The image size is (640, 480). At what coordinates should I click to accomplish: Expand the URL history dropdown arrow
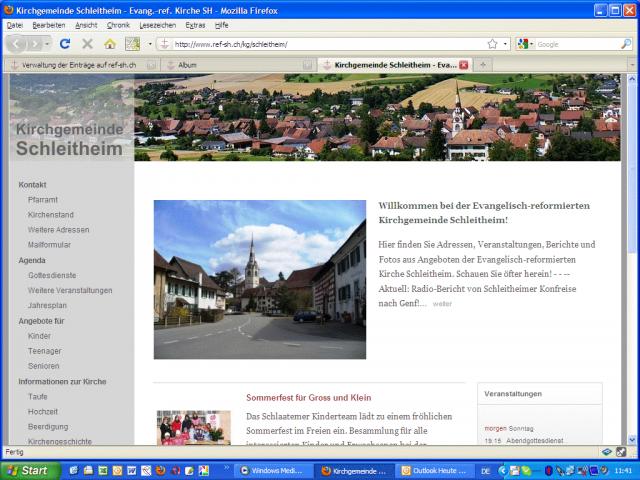pos(505,44)
